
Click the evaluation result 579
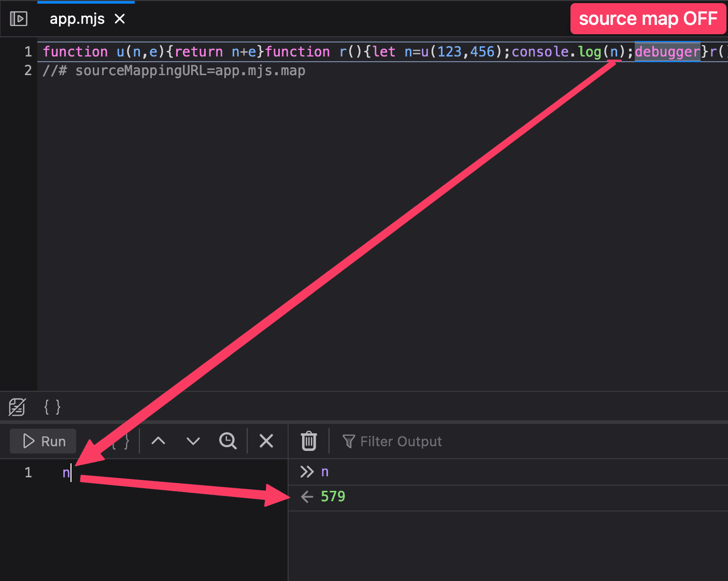333,496
